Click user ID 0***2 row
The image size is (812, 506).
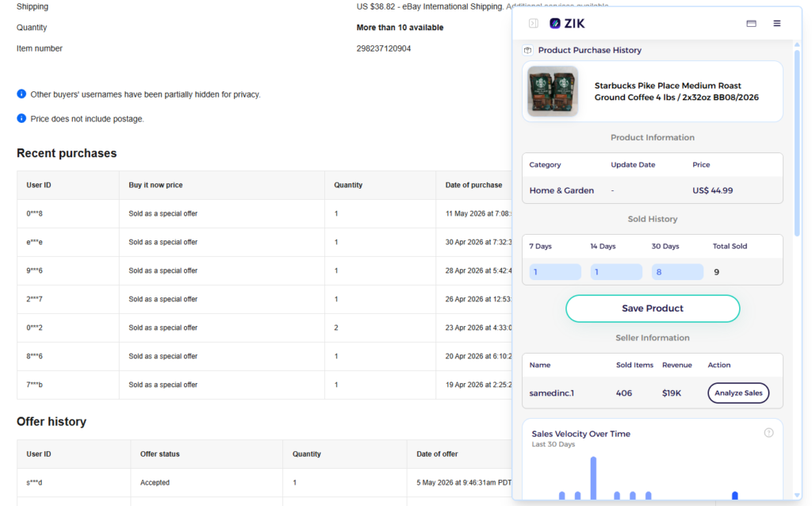(x=35, y=328)
